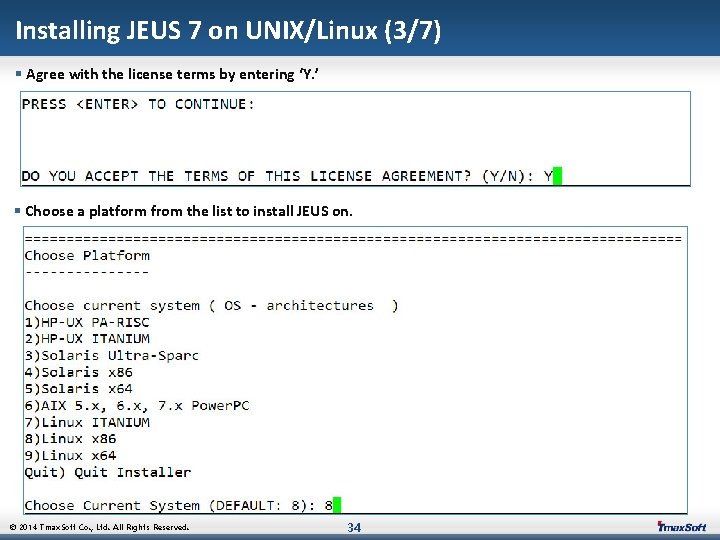720x540 pixels.
Task: Click the green cursor after the Y answer
Action: pyautogui.click(x=557, y=176)
